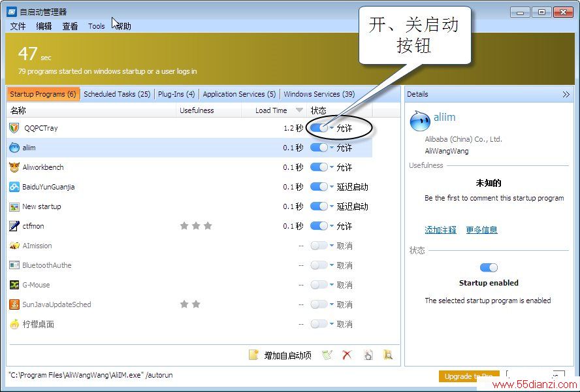
Task: Sort by 状态 column header
Action: pos(340,110)
